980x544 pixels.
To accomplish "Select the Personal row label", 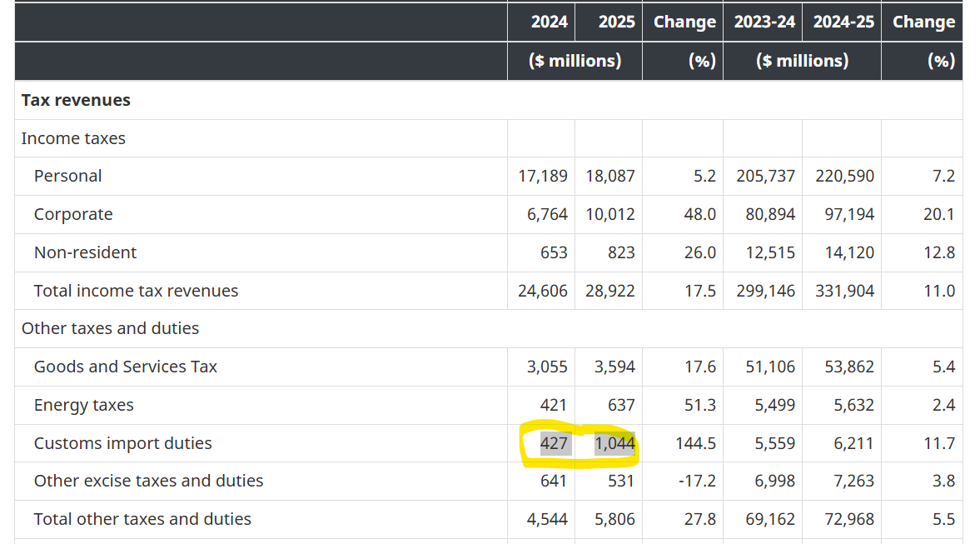I will tap(67, 176).
